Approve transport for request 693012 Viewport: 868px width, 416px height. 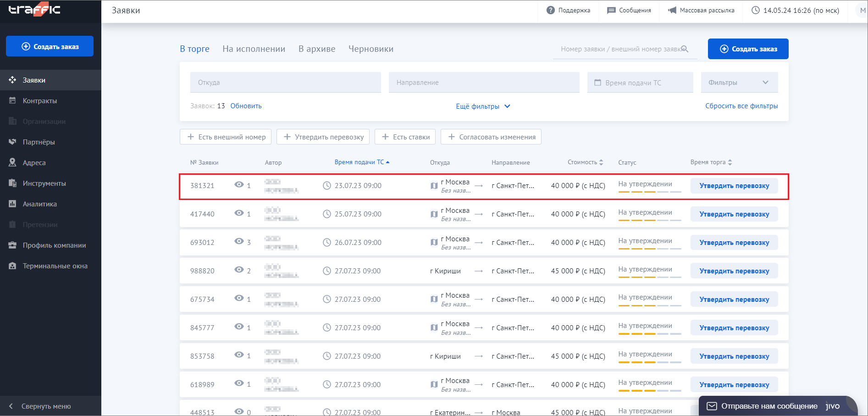click(x=734, y=243)
